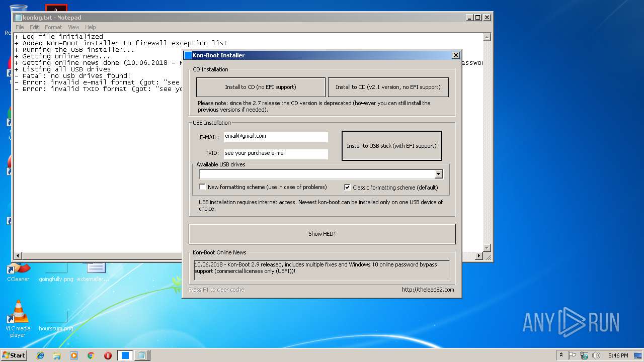644x362 pixels.
Task: Minimize the Notepad window
Action: coord(469,17)
